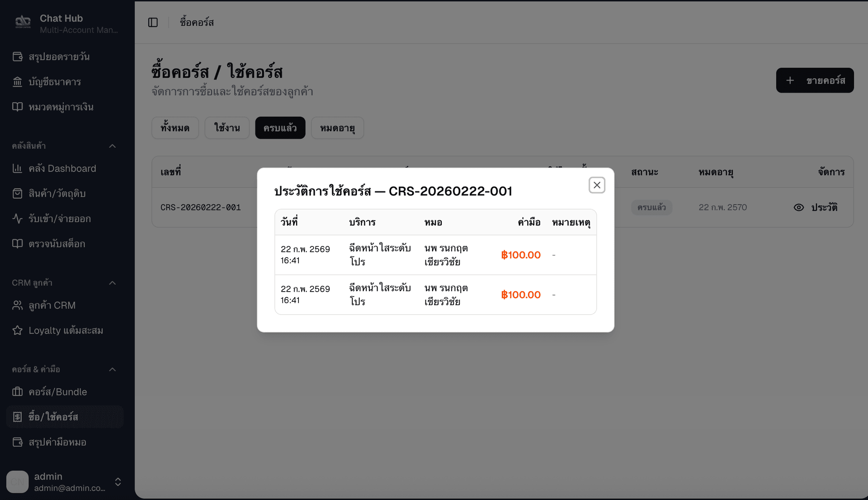Screen dimensions: 868x500
Task: Collapse the CRM ลูกค้า section
Action: 113,283
